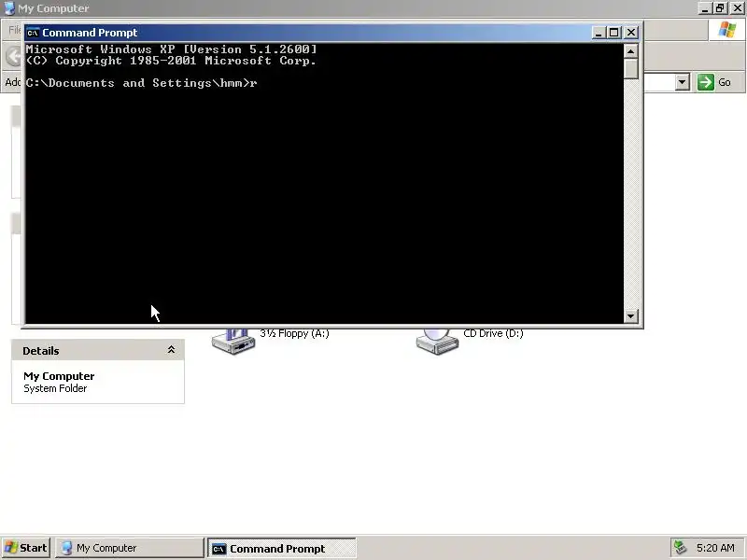Restore down the My Computer window
Viewport: 747px width, 560px height.
point(720,8)
